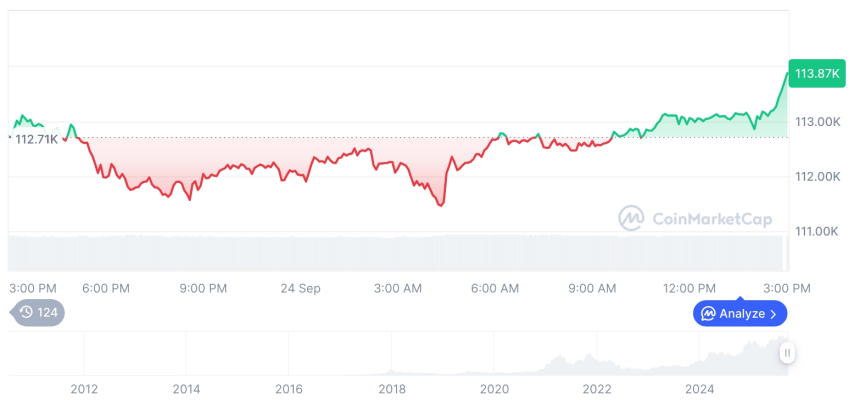Screen dimensions: 860x401
Task: Click the 12:00 PM time axis label
Action: coord(691,288)
